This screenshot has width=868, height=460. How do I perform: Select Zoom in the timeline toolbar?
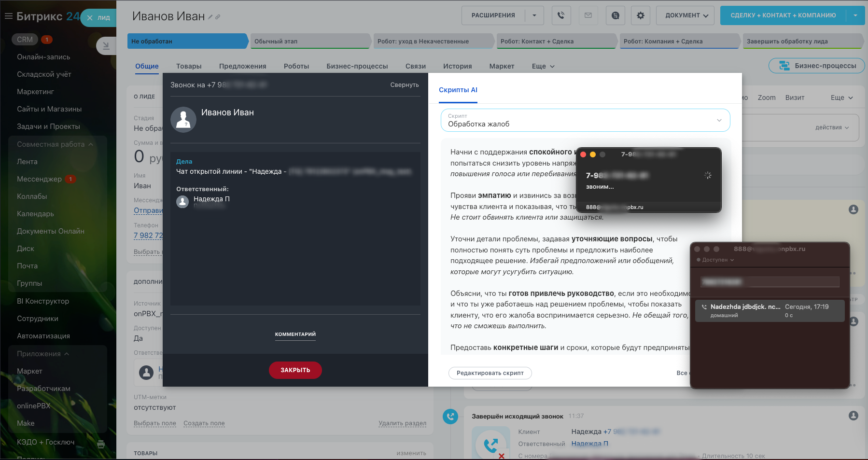(x=767, y=98)
